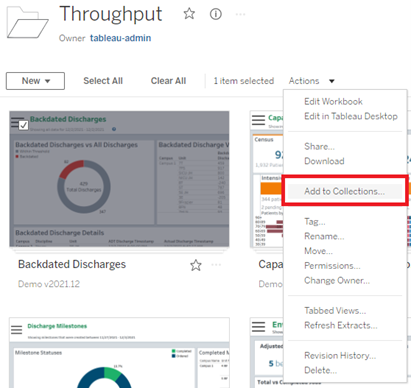Favorite the Backdated Discharges workbook star
This screenshot has height=388, width=411.
(x=196, y=265)
